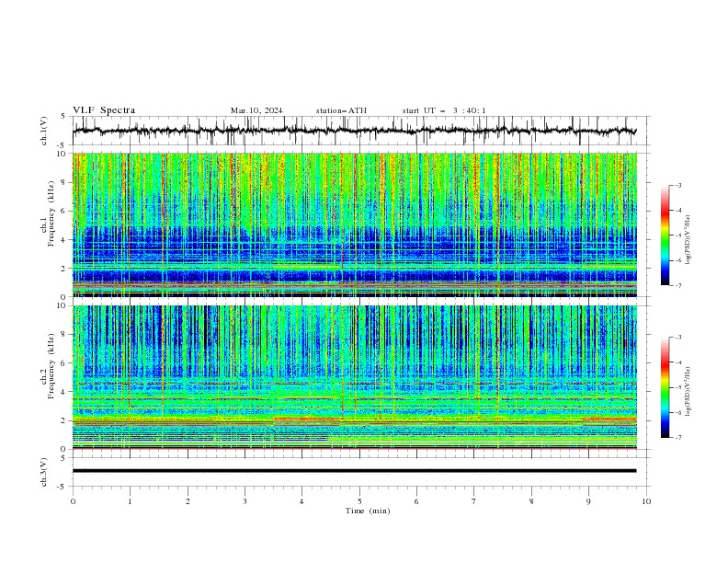Click the 'station=ATH' label

point(341,110)
